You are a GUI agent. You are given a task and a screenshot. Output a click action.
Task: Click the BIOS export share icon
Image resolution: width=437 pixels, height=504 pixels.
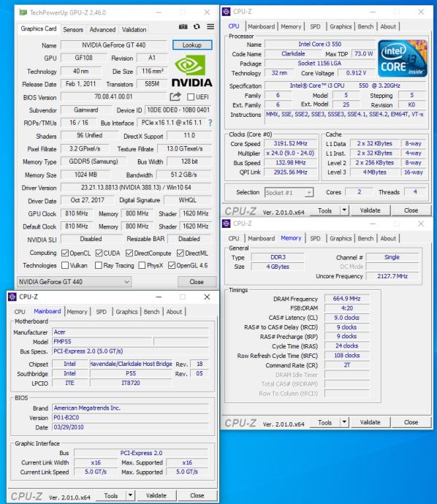pyautogui.click(x=175, y=96)
